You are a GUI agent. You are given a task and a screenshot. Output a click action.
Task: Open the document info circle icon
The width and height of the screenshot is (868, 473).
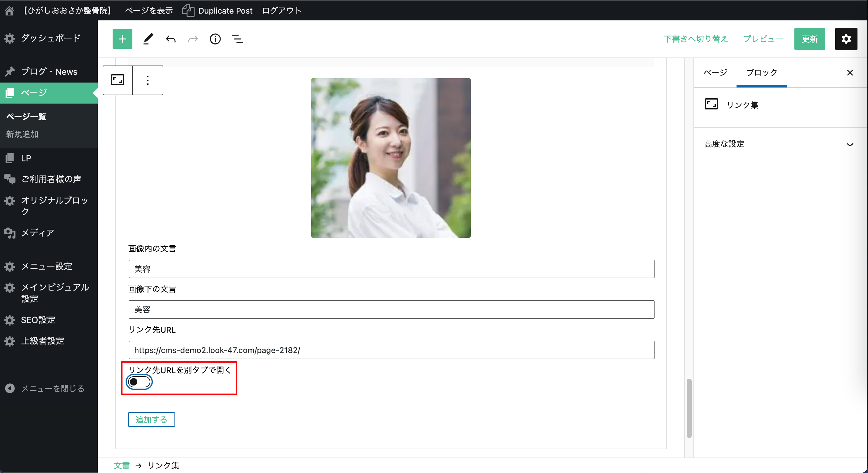click(215, 39)
